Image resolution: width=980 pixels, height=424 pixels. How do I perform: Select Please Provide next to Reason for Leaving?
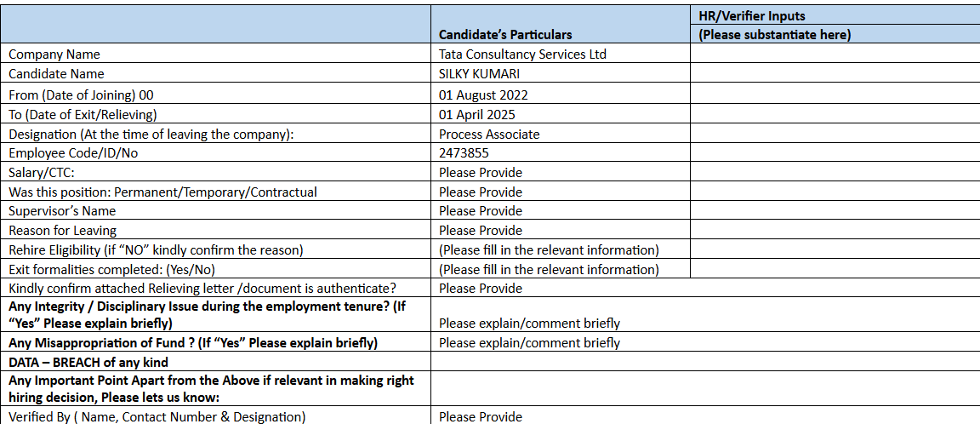[481, 231]
